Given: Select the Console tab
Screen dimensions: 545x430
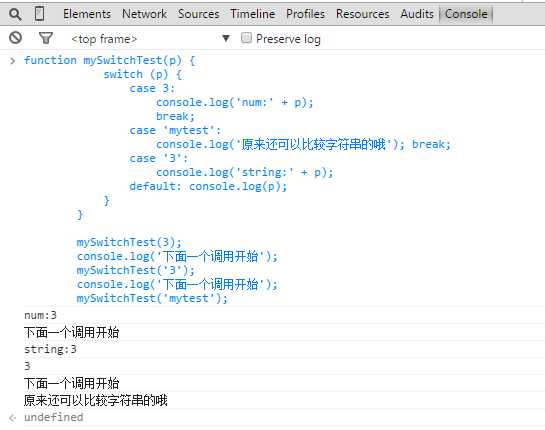Looking at the screenshot, I should pyautogui.click(x=466, y=14).
